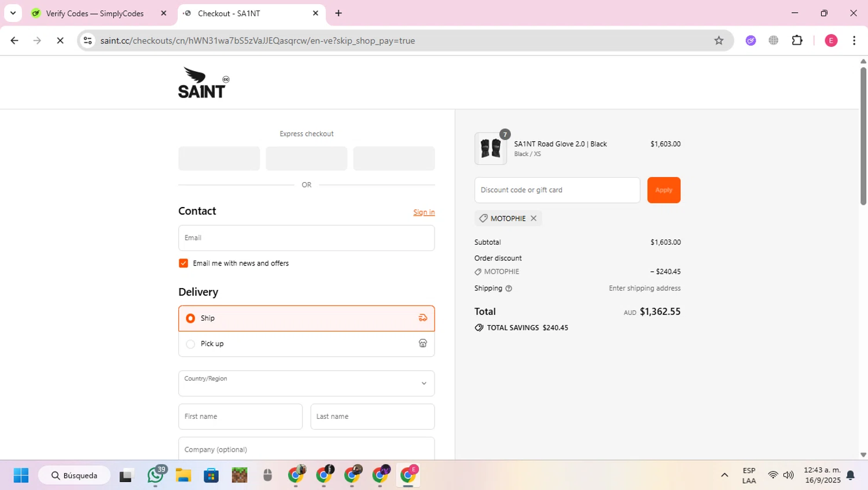Switch to the Verify Codes — SimplyCodes tab

click(x=95, y=13)
